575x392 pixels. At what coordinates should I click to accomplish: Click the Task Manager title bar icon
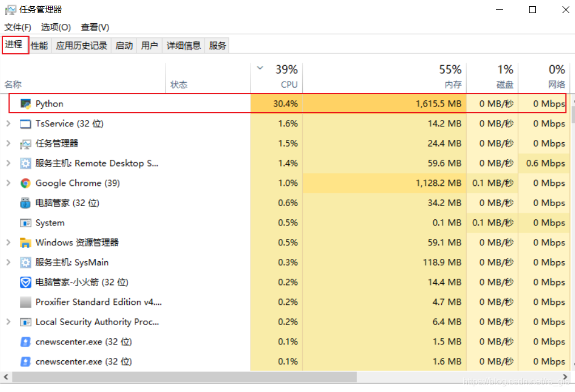(10, 10)
